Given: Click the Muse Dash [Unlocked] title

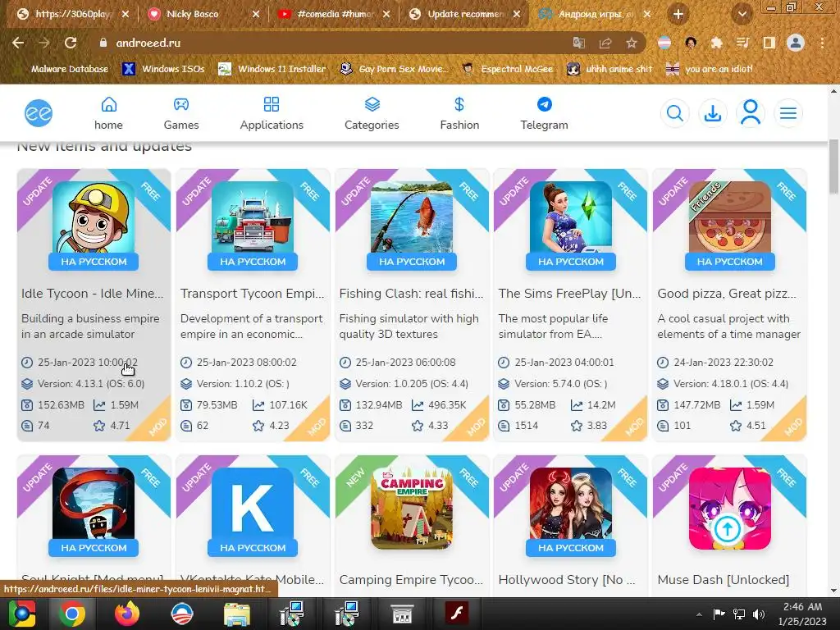Looking at the screenshot, I should click(x=724, y=580).
